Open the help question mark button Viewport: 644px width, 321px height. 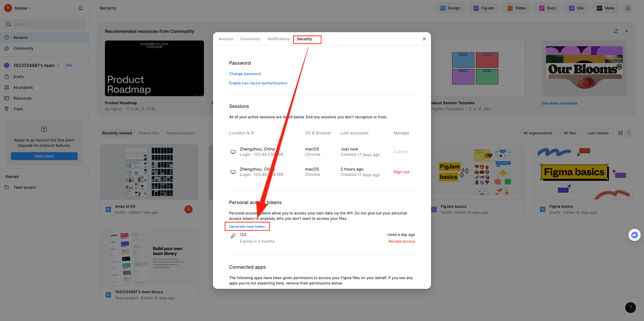coord(630,307)
